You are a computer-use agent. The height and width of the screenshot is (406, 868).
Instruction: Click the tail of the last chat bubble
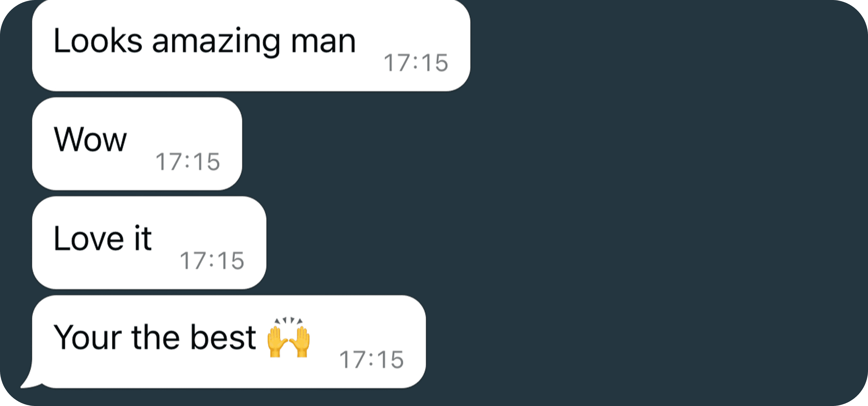30,379
